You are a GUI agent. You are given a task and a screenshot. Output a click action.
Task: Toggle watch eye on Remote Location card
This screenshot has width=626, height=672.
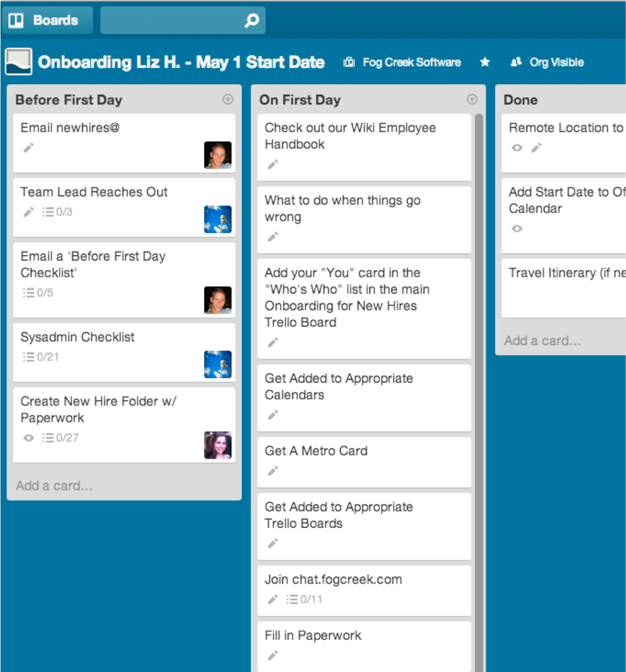point(517,148)
